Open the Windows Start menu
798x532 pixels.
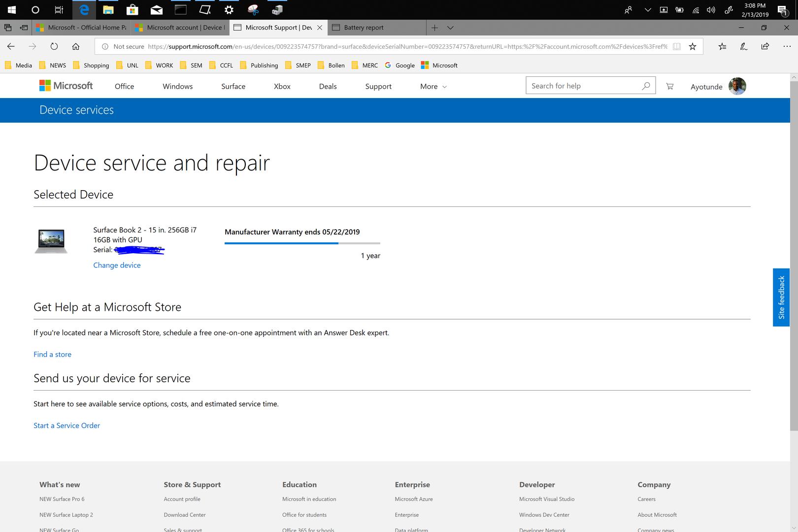pos(12,9)
